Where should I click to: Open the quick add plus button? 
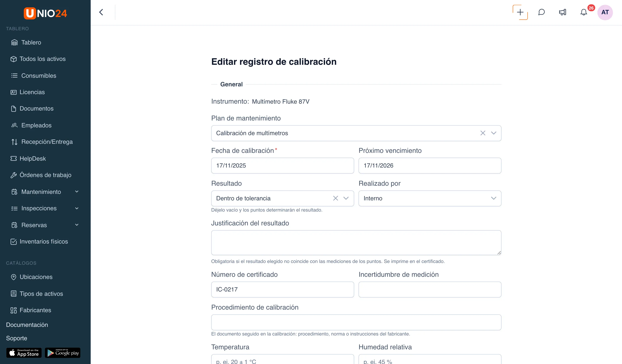tap(520, 12)
